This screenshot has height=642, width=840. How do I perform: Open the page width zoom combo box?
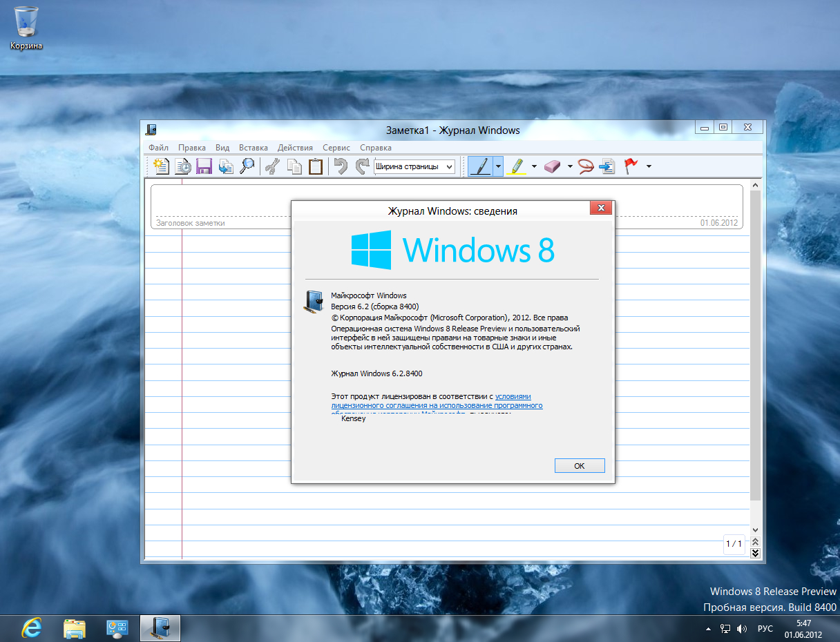click(x=414, y=166)
